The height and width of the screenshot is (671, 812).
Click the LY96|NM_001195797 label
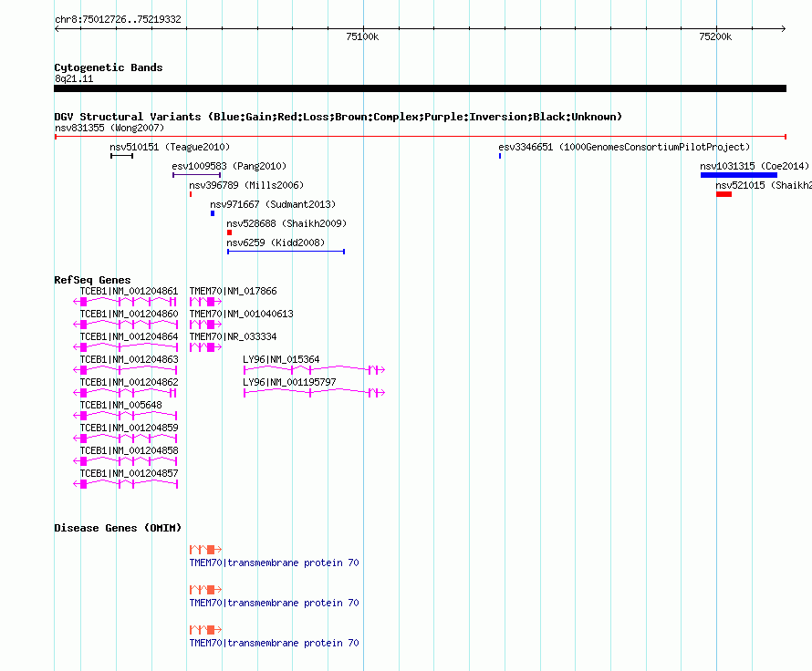pos(289,382)
